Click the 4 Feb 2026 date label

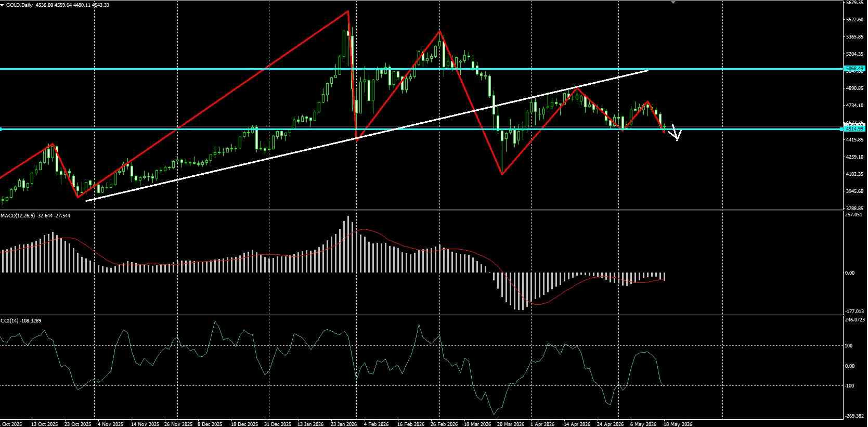click(x=377, y=424)
